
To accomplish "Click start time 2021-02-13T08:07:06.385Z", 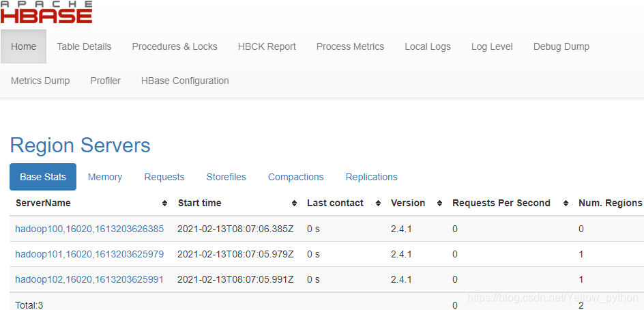I will pyautogui.click(x=235, y=229).
